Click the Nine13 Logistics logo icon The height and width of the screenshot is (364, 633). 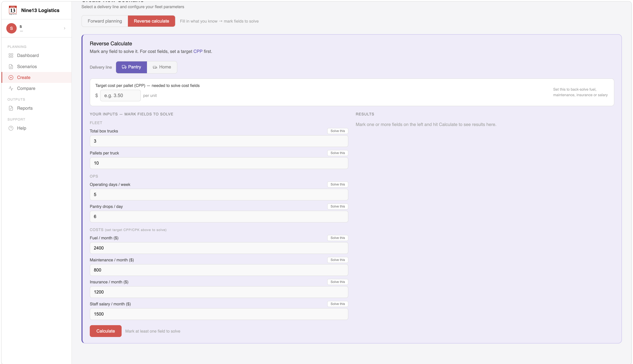tap(13, 10)
